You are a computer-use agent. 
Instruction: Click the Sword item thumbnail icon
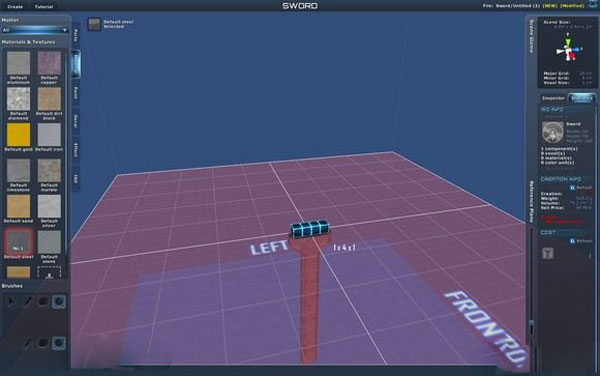coord(553,132)
